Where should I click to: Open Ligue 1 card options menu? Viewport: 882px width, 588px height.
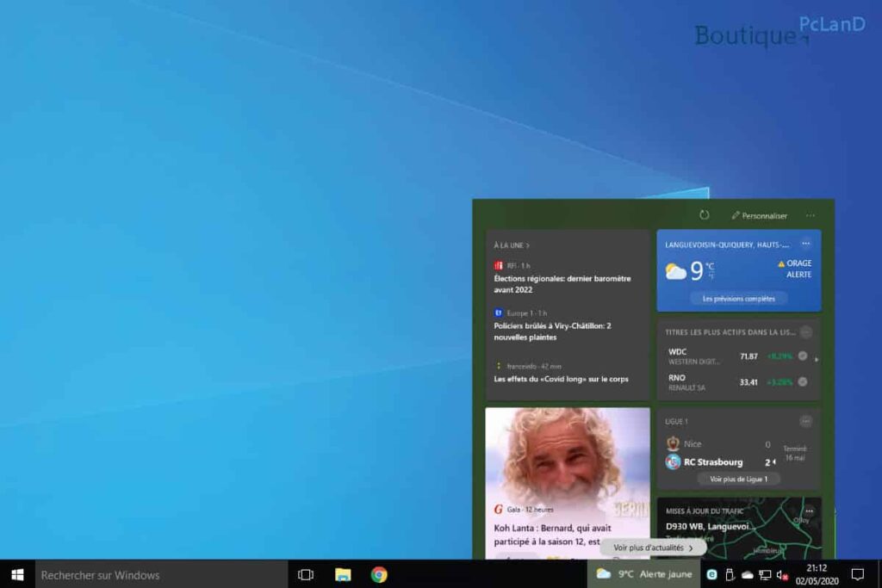(x=805, y=421)
